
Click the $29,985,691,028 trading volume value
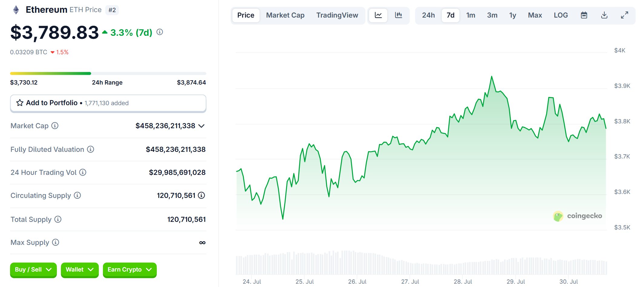point(177,172)
